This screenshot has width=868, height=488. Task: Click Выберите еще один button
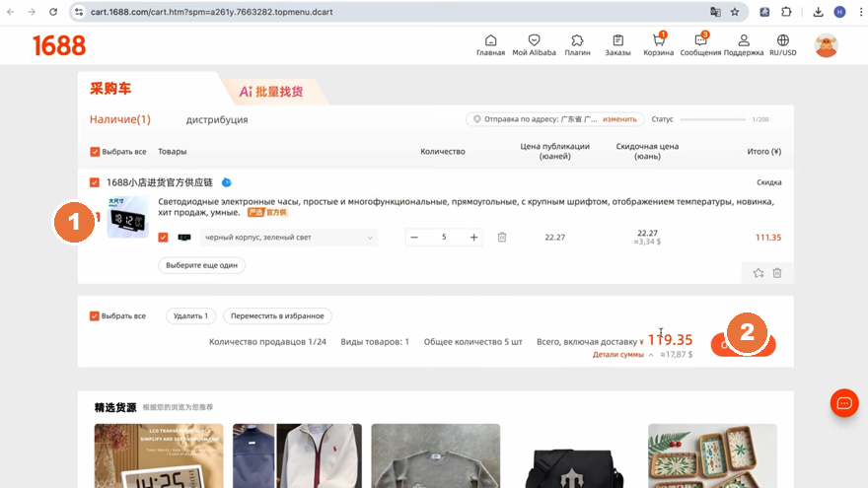(x=201, y=265)
